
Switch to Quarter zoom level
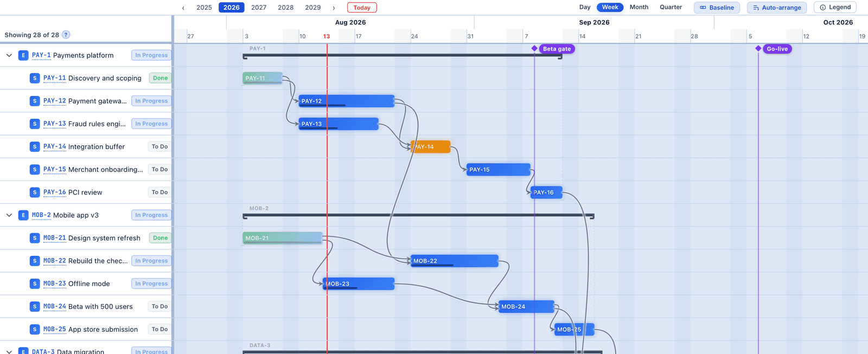click(671, 7)
